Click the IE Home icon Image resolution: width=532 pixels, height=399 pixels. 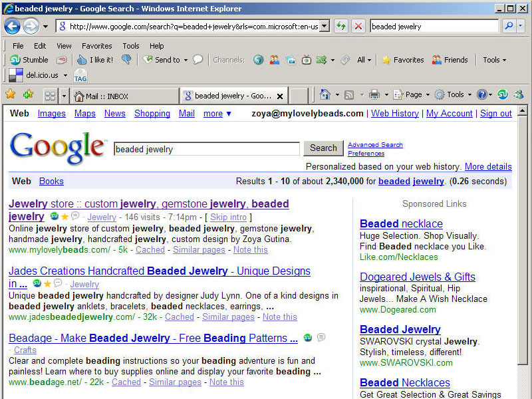(x=325, y=94)
